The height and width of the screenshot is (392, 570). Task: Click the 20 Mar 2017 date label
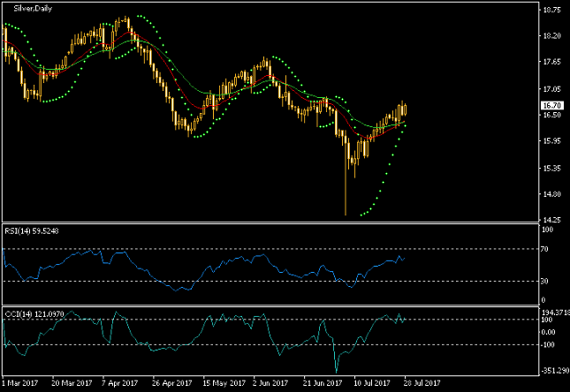[x=72, y=383]
